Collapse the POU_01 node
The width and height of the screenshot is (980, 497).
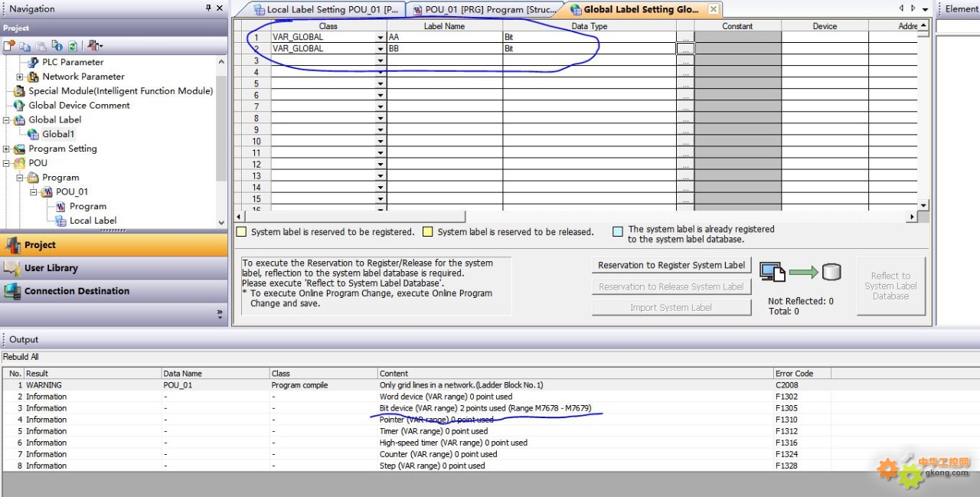coord(34,192)
